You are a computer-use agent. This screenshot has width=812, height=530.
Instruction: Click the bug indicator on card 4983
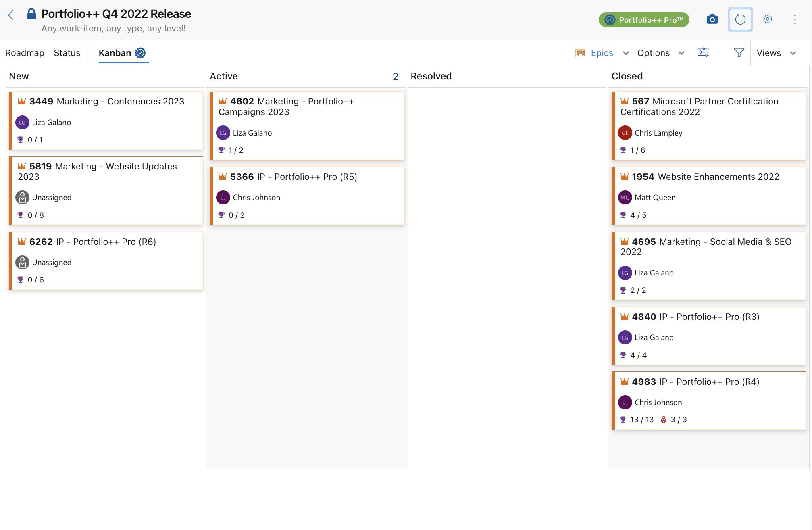click(x=663, y=419)
